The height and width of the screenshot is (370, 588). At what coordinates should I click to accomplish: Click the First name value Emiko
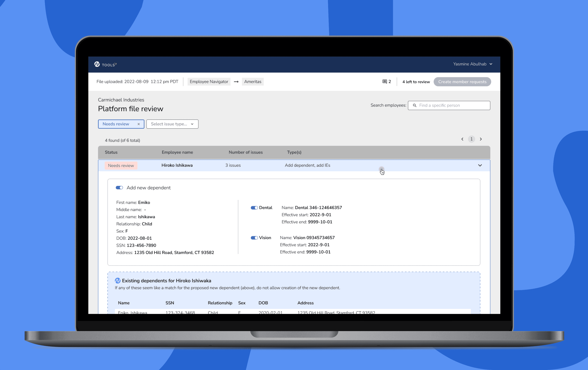(x=144, y=202)
